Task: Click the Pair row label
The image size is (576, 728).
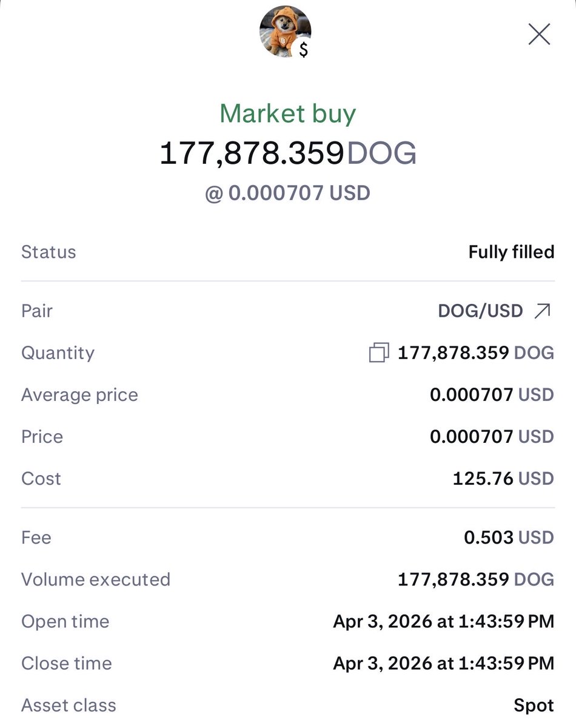Action: 37,311
